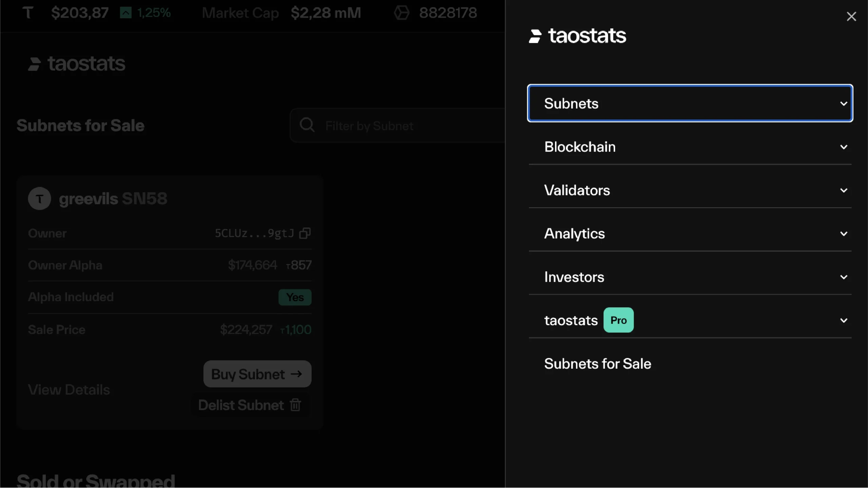Click the Pro badge next to taostats
Screen dimensions: 868x488
tap(618, 320)
